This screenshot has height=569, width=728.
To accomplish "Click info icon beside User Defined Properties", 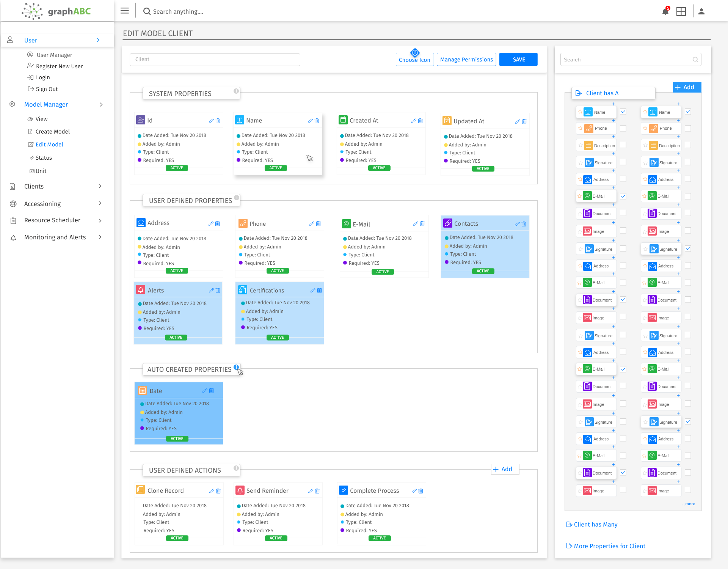I will pyautogui.click(x=237, y=198).
